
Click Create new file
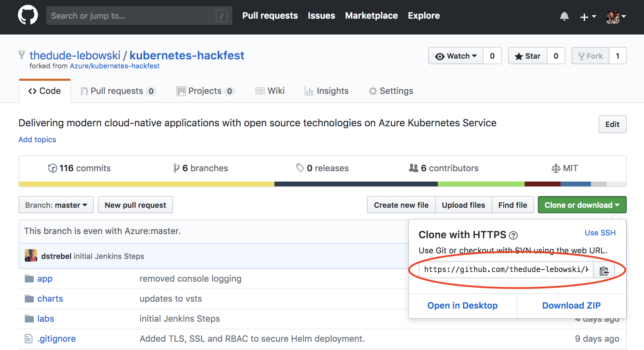401,205
